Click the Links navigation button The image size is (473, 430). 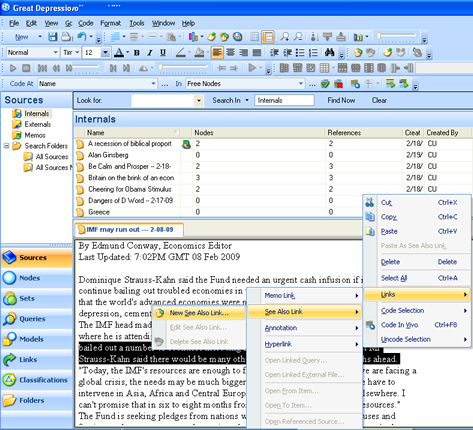[x=37, y=360]
